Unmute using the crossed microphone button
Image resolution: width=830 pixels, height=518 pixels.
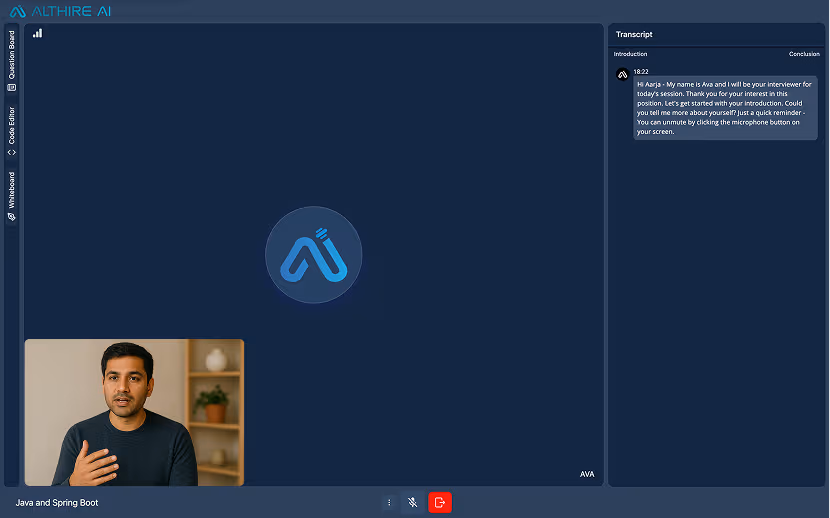pyautogui.click(x=413, y=503)
